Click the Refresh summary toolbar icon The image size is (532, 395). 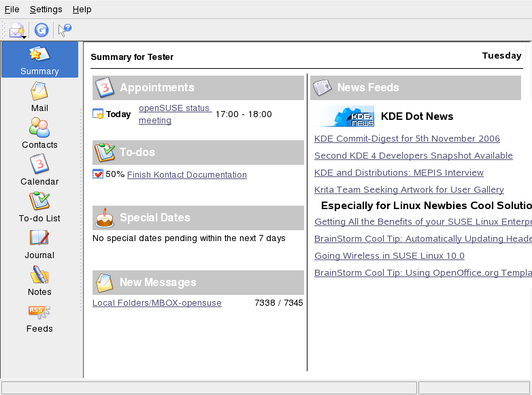click(x=41, y=30)
